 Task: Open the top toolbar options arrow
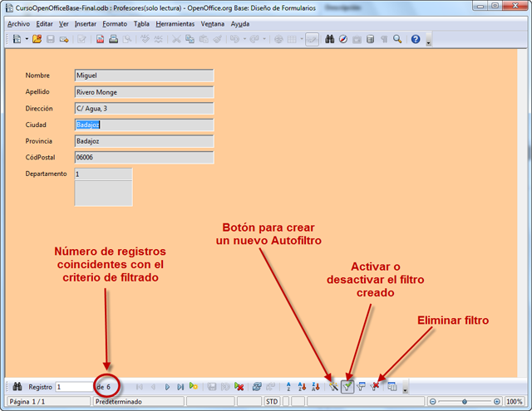429,40
